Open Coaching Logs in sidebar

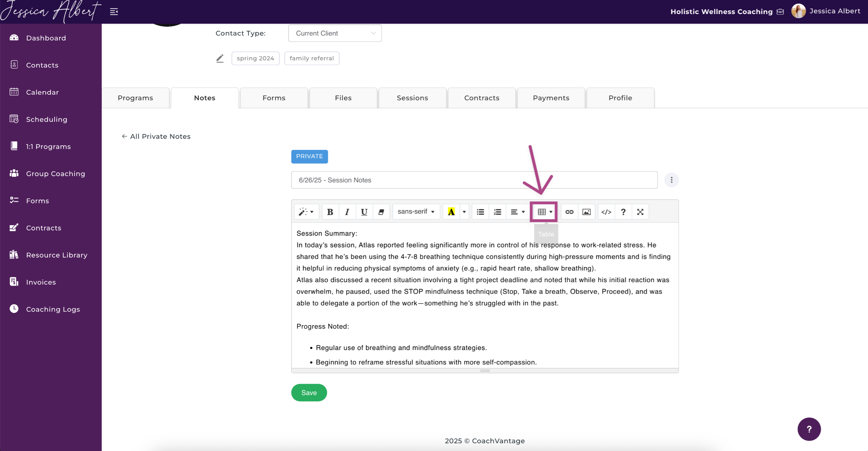(53, 309)
